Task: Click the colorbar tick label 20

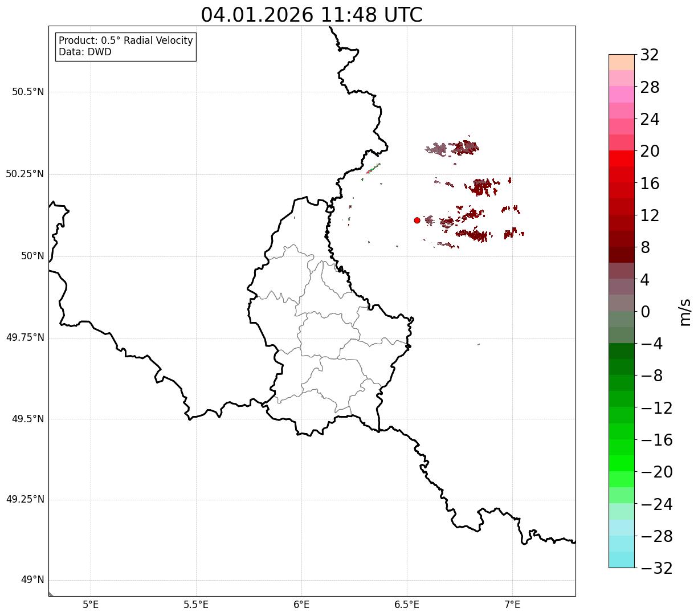Action: 650,152
